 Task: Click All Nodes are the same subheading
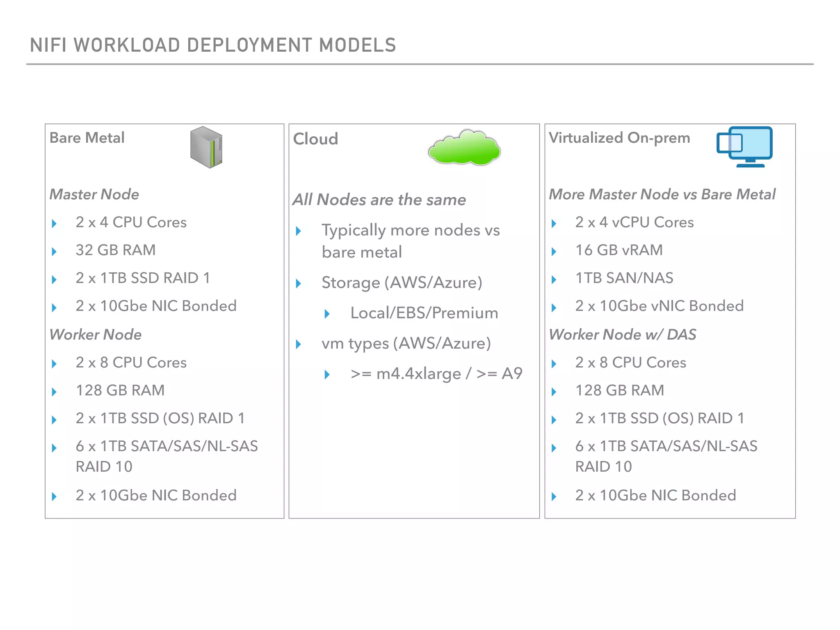[379, 200]
